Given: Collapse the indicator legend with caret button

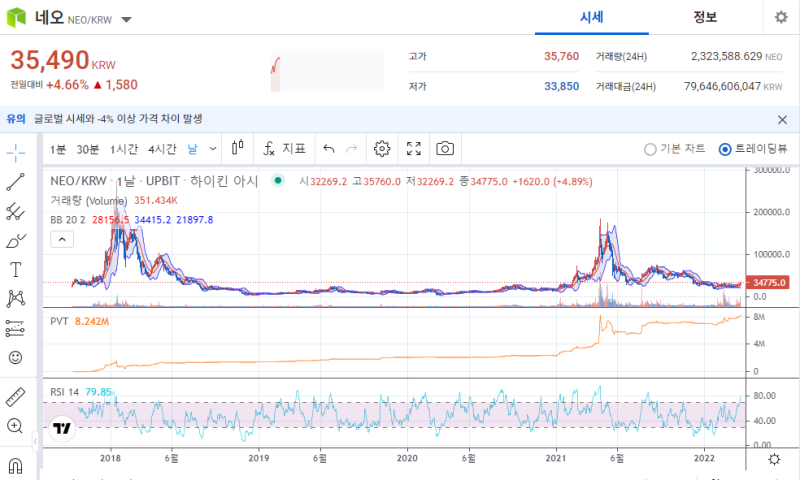Looking at the screenshot, I should [x=62, y=239].
